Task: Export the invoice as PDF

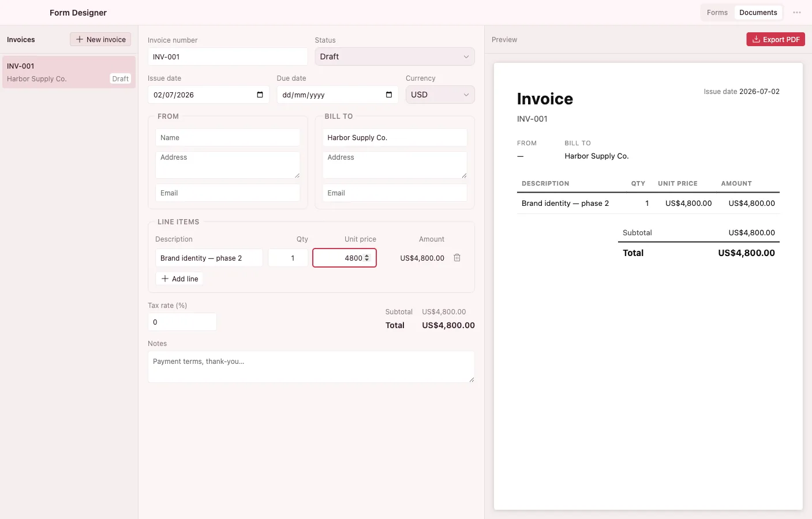Action: [x=776, y=39]
